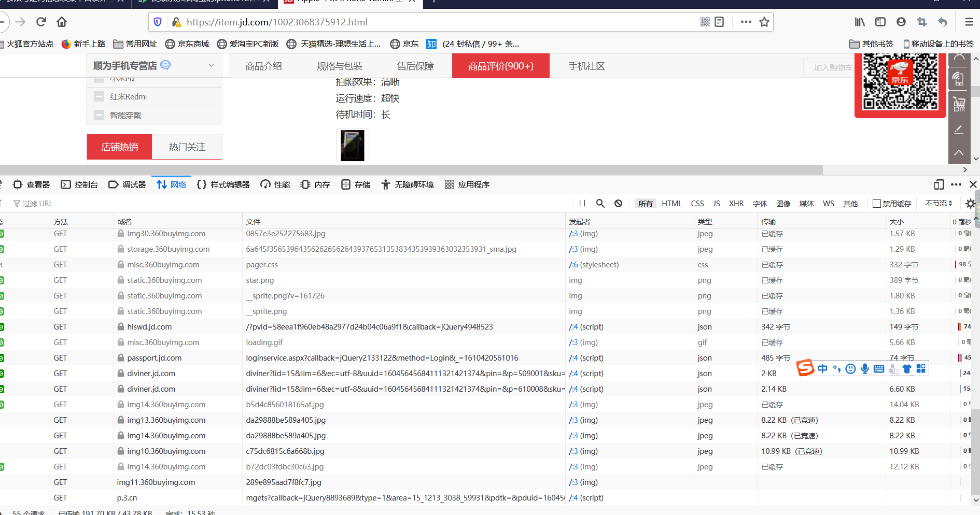This screenshot has height=515, width=980.
Task: Filter requests by WS
Action: [829, 204]
